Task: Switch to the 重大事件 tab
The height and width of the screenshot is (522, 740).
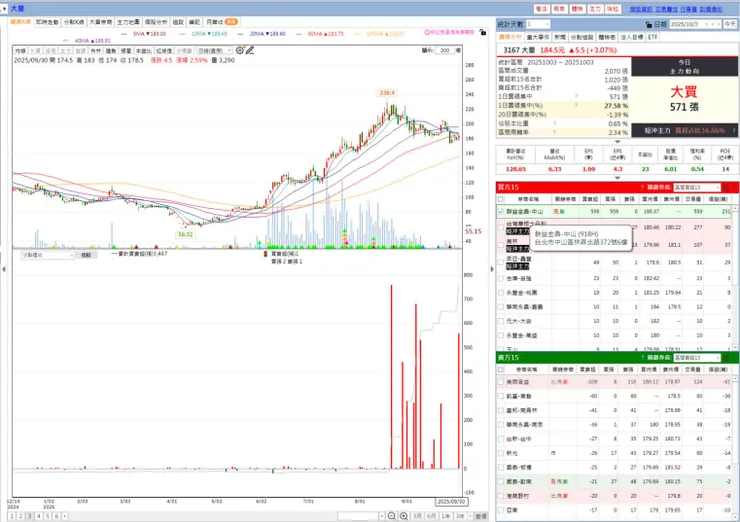Action: pos(538,37)
